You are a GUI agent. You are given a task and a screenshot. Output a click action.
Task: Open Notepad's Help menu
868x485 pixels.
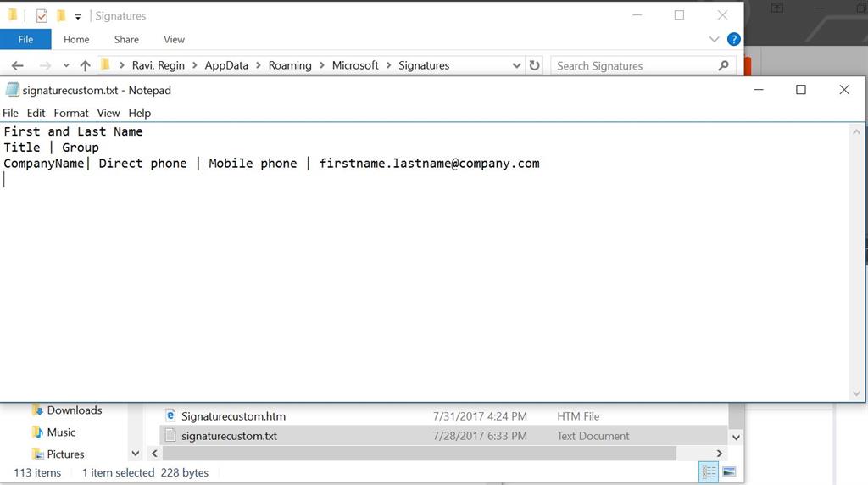pyautogui.click(x=140, y=113)
